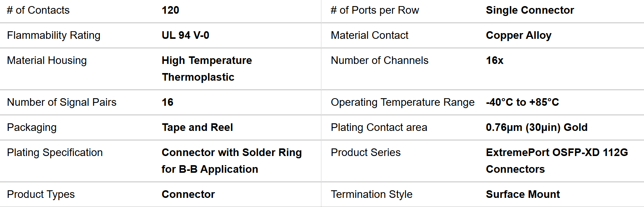Screen dimensions: 644x207
Task: Click the "# of Contacts" label
Action: (38, 10)
